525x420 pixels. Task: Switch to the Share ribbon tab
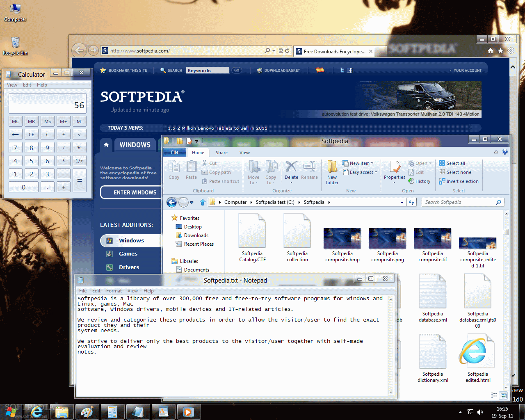coord(221,153)
